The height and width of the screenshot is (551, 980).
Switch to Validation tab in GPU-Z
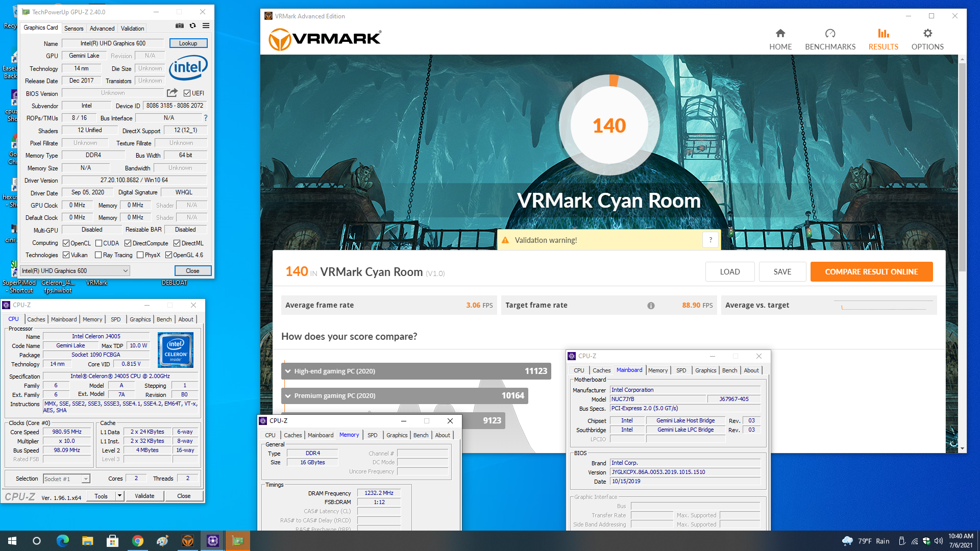tap(132, 29)
